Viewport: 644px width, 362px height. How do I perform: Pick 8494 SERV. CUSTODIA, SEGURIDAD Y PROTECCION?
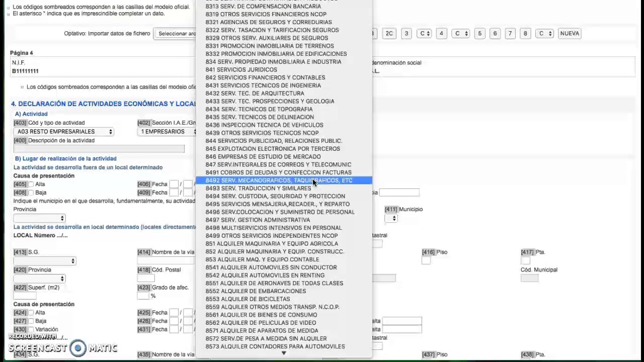[284, 197]
